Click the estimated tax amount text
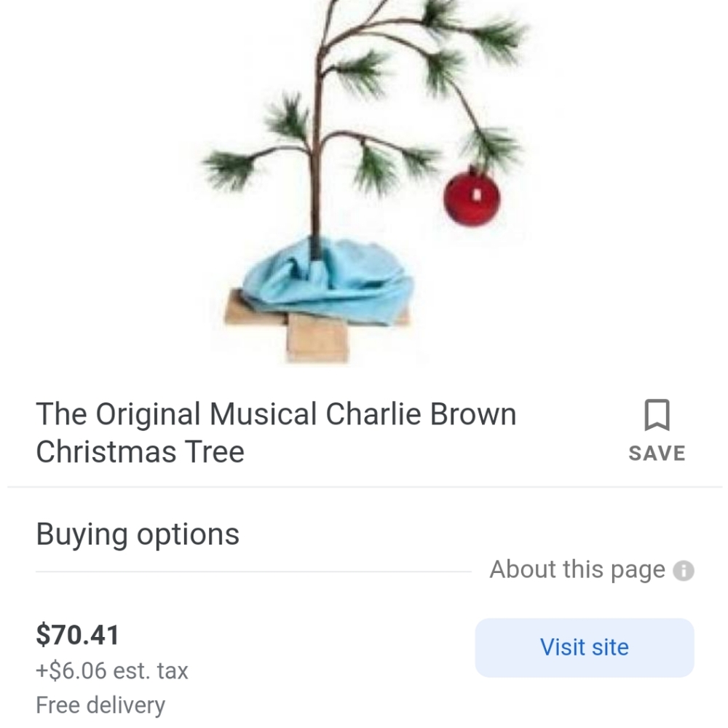The width and height of the screenshot is (728, 728). 111,670
